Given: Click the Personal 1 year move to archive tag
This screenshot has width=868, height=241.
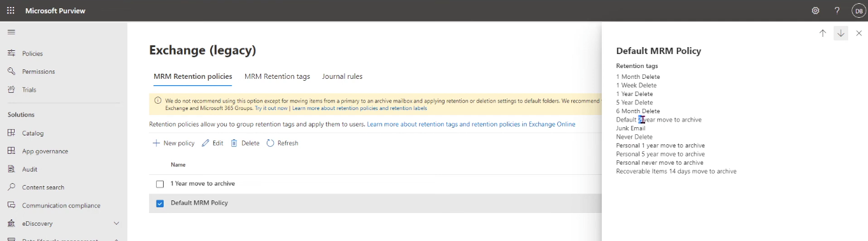Looking at the screenshot, I should (660, 146).
